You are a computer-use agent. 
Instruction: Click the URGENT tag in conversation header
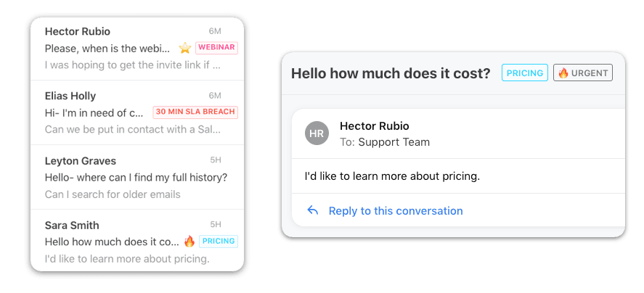tap(583, 73)
